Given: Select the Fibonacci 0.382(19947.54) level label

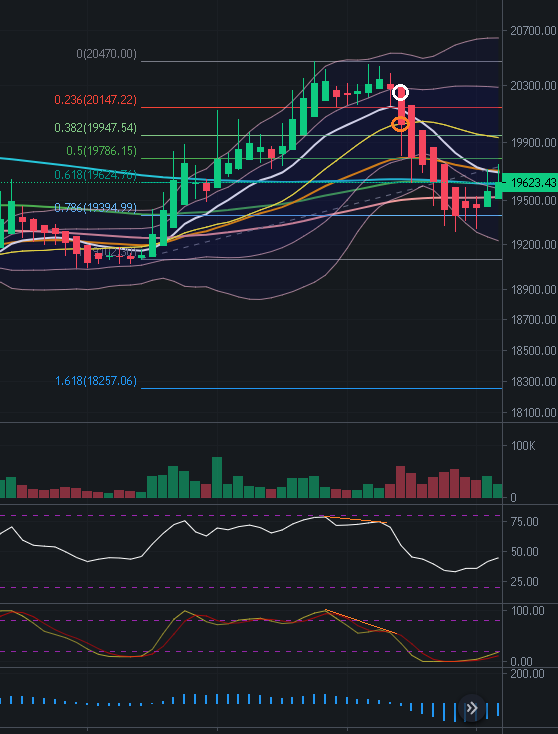Looking at the screenshot, I should (x=95, y=128).
